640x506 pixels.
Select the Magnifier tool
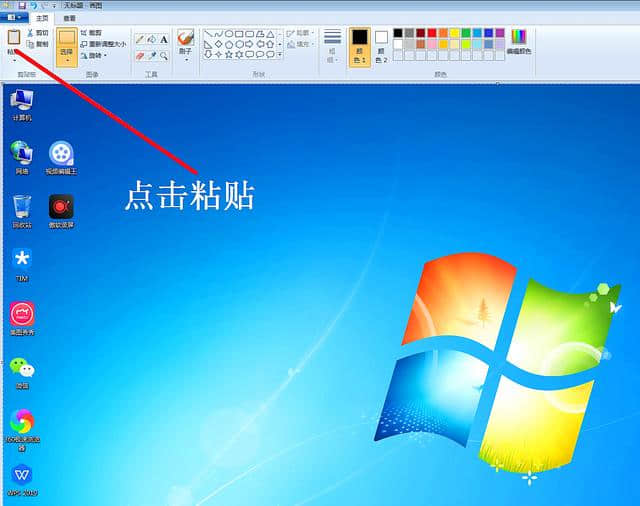164,55
